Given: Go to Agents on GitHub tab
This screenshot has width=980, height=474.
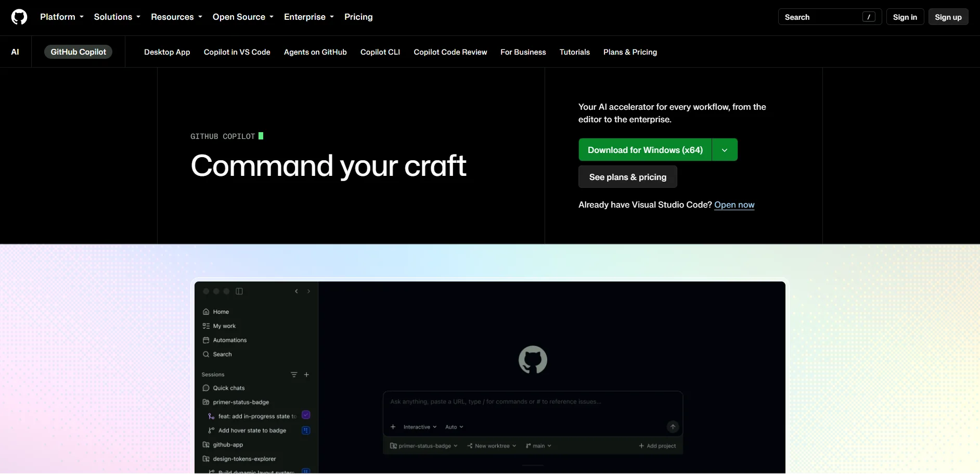Looking at the screenshot, I should tap(315, 52).
